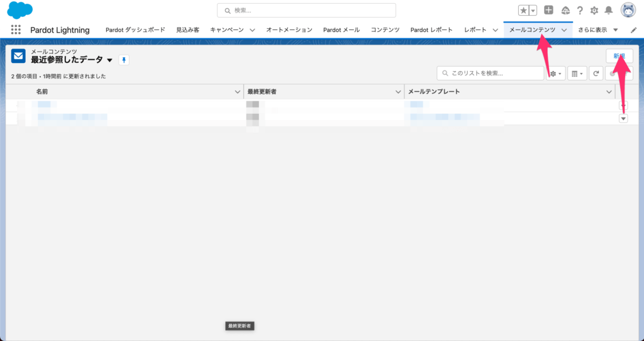Open global actions plus icon

click(x=548, y=10)
